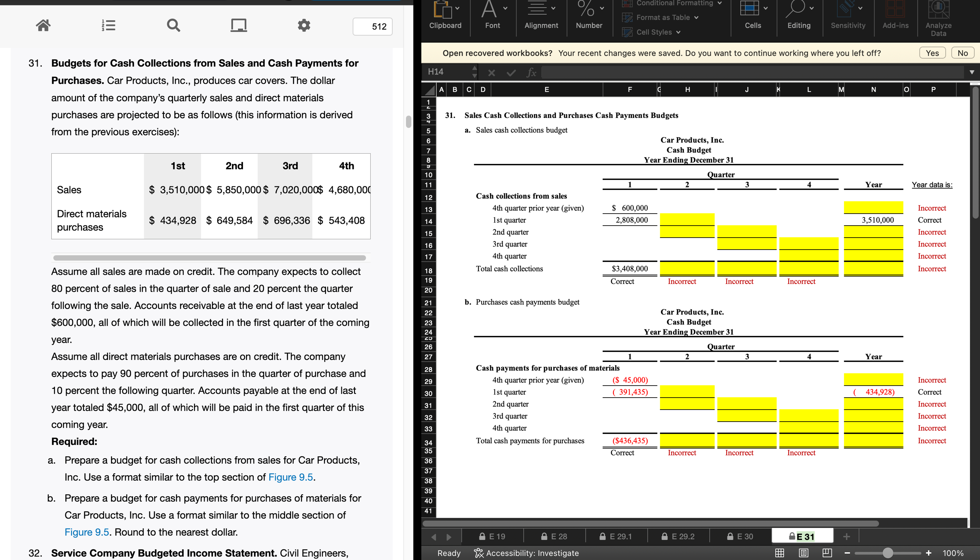Screen dimensions: 980x560
Task: Click the zoom in plus button
Action: pyautogui.click(x=928, y=553)
